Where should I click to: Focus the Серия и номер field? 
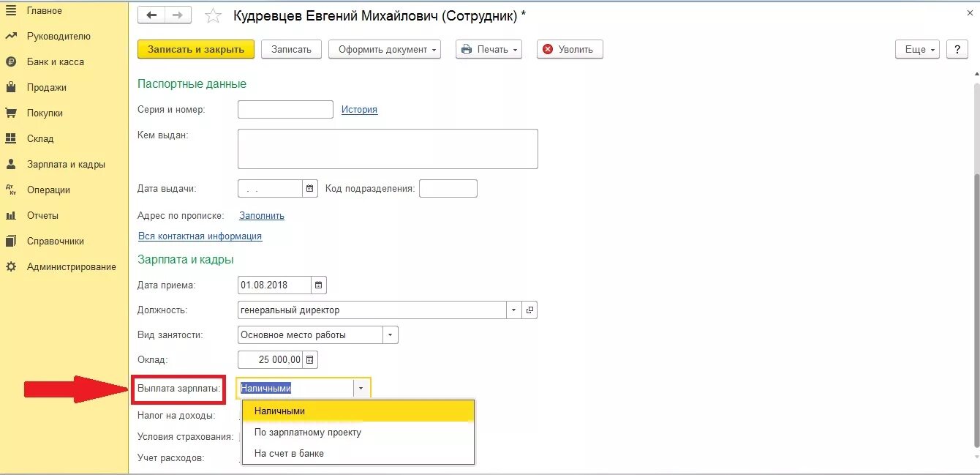(x=285, y=109)
